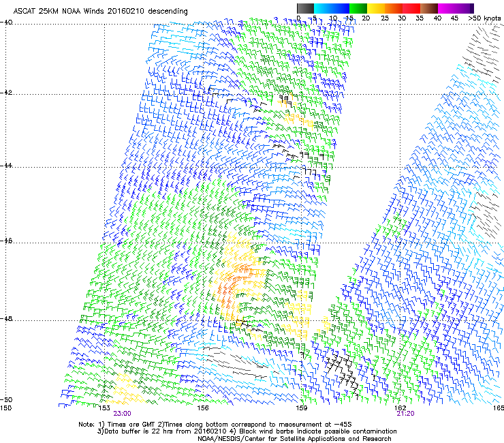Click the brown 35-40 knots color swatch

429,8
